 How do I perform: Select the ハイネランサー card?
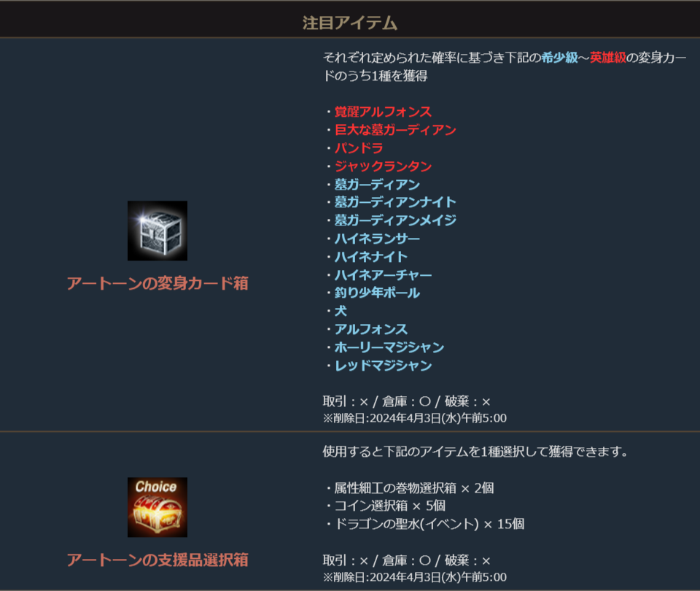point(377,239)
